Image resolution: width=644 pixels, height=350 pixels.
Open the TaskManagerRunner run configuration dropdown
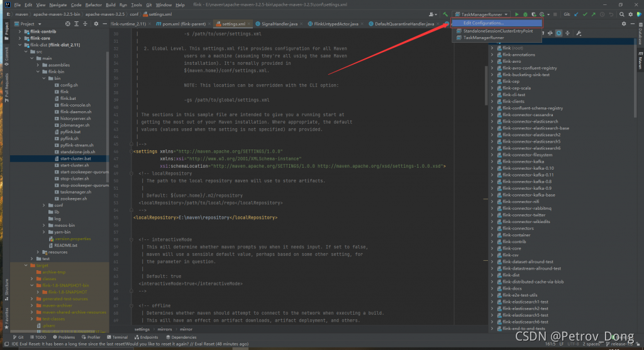(481, 14)
